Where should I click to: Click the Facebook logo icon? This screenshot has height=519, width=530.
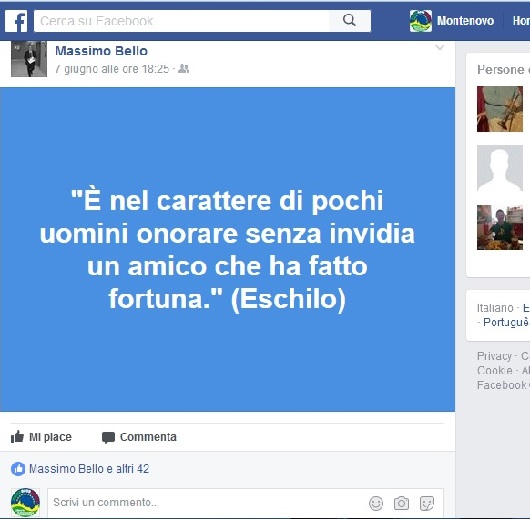[16, 21]
